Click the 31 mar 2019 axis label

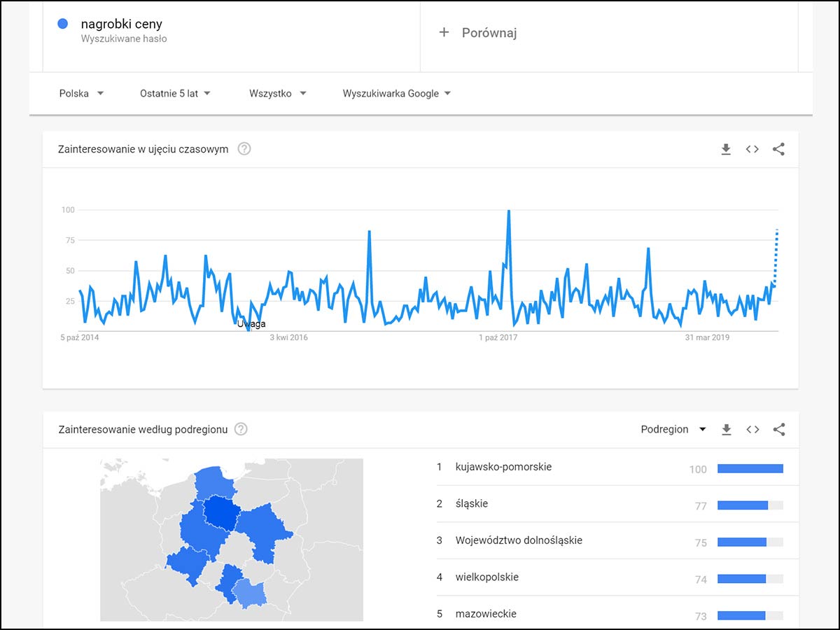click(707, 337)
